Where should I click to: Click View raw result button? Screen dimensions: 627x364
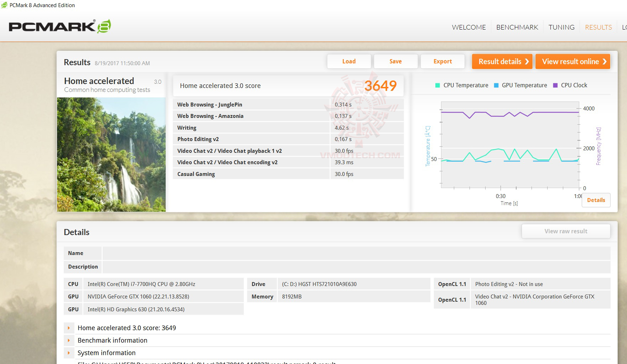(x=566, y=231)
